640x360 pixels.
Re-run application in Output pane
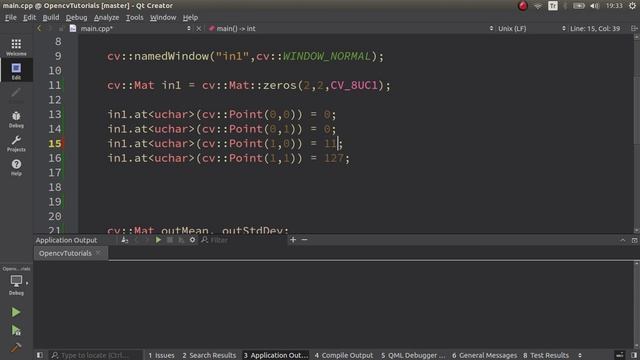click(158, 240)
